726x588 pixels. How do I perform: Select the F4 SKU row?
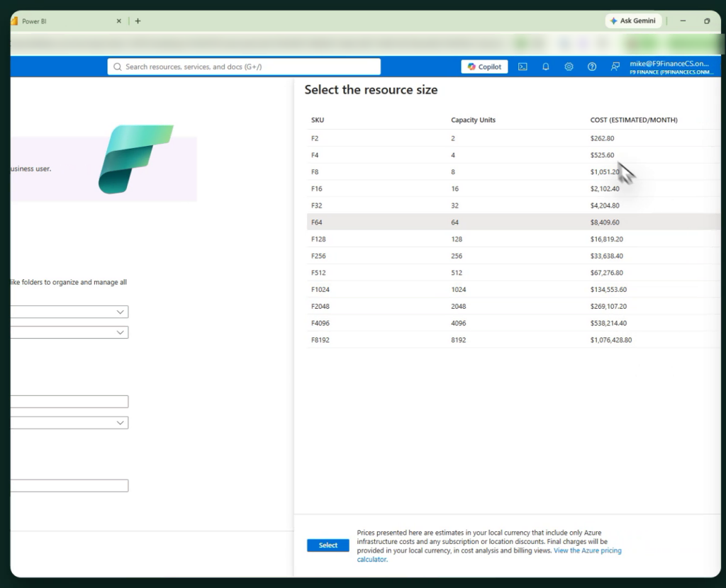tap(513, 155)
